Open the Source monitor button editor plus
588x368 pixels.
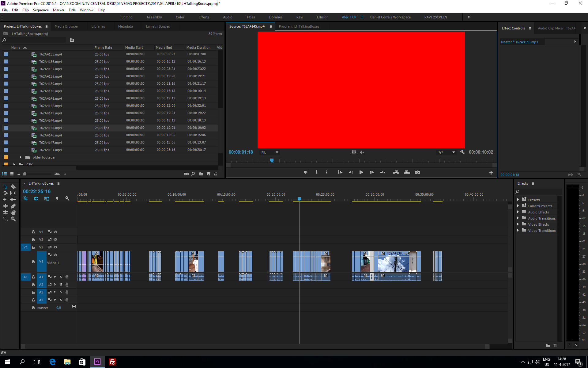point(491,173)
